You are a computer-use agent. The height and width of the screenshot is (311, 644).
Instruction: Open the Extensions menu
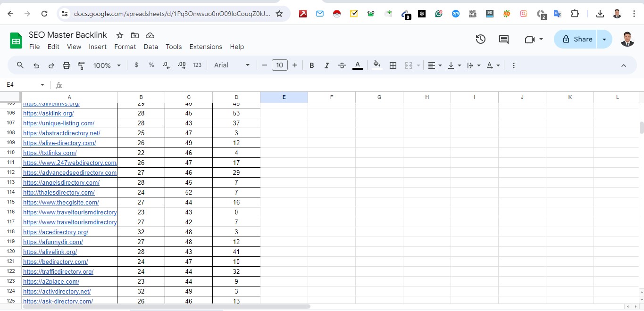tap(206, 47)
